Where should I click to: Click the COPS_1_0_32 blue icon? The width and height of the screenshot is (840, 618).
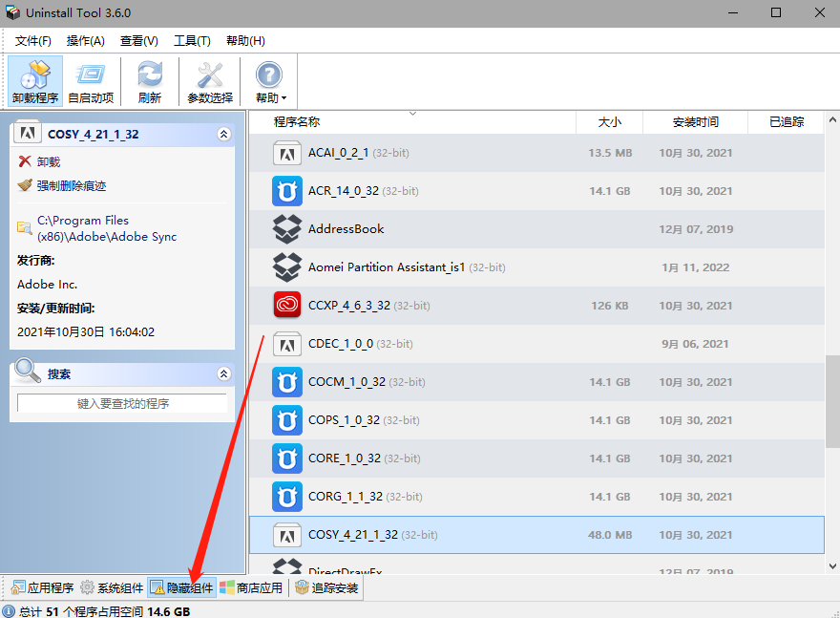coord(287,420)
